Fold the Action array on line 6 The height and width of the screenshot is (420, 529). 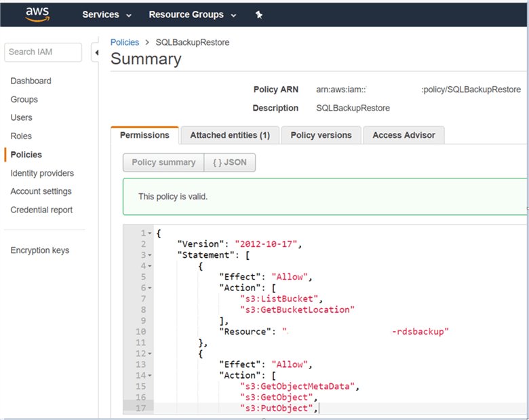[150, 288]
